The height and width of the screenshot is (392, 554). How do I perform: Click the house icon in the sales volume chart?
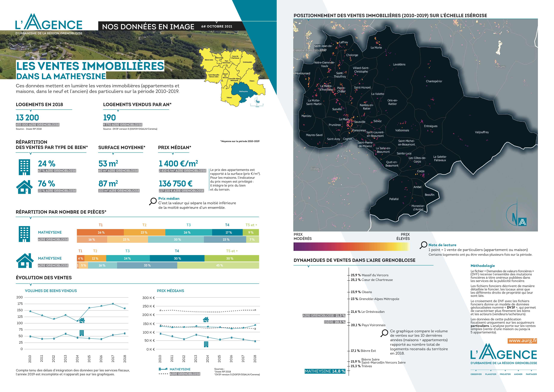tap(82, 320)
